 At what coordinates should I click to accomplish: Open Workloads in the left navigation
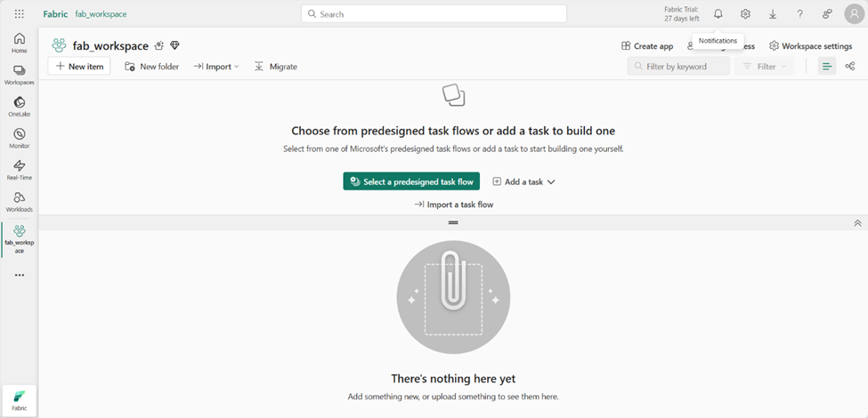coord(20,202)
